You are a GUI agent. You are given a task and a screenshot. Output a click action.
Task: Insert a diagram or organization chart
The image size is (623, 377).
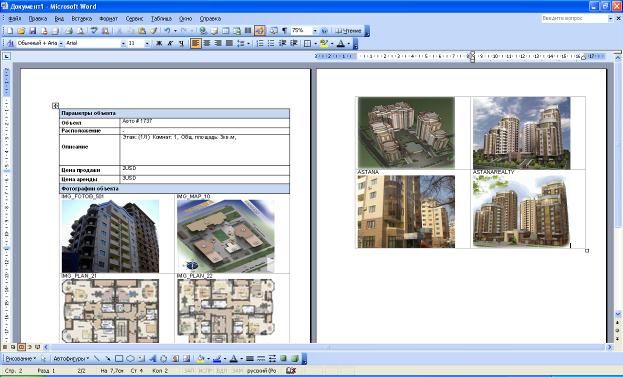pyautogui.click(x=164, y=359)
